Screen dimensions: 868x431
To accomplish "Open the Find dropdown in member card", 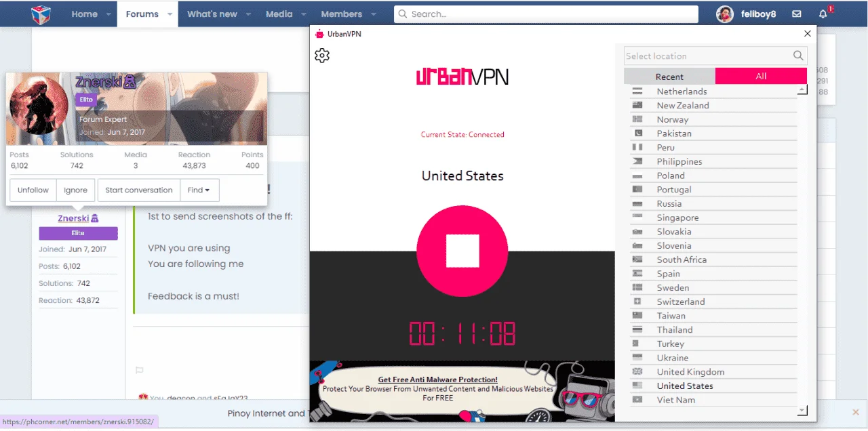I will click(199, 190).
